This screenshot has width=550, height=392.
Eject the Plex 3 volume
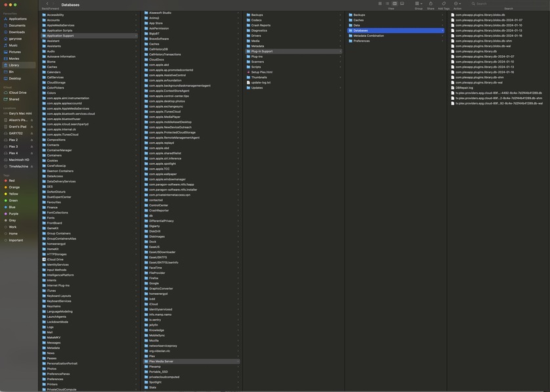32,146
